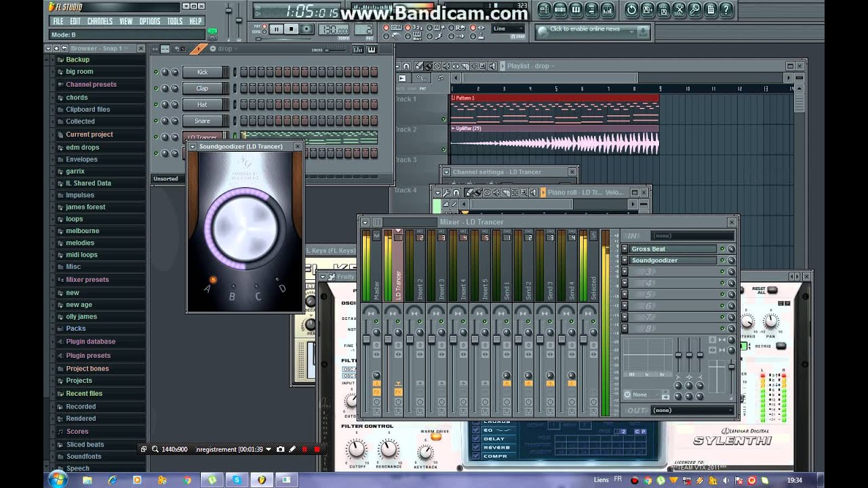The width and height of the screenshot is (868, 488).
Task: Open the mixer shortcut icon
Action: tap(608, 9)
